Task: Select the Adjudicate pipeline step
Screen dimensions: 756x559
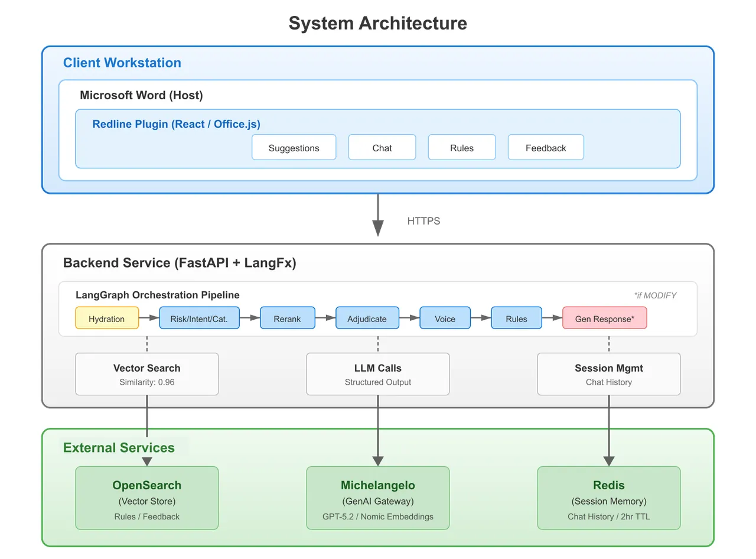Action: 367,318
